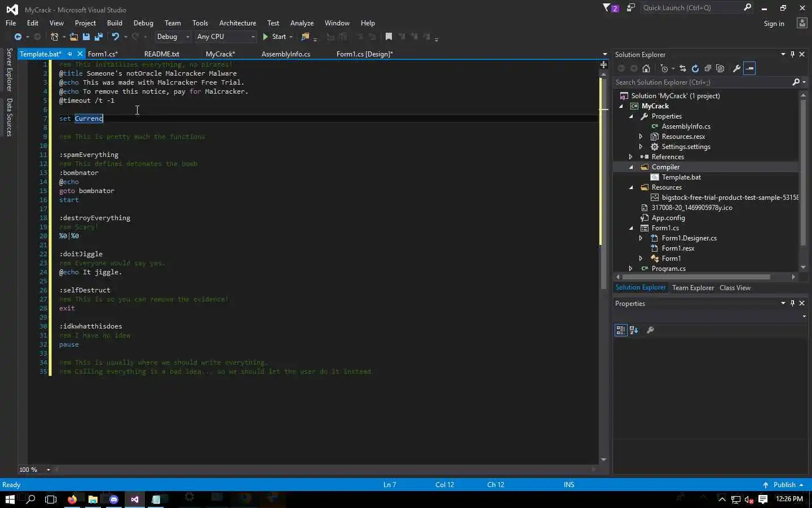Save Template.bat with the Save icon
This screenshot has height=508, width=812.
pyautogui.click(x=86, y=37)
